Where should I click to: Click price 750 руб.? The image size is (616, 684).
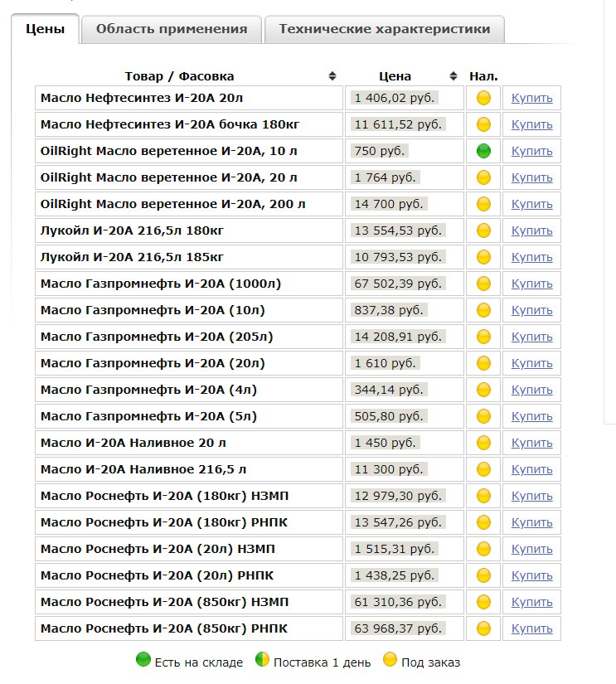click(380, 151)
